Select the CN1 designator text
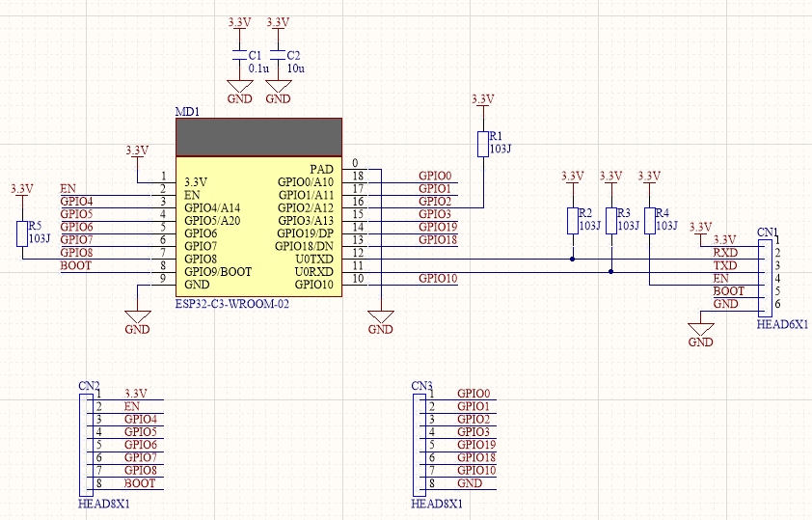Image resolution: width=812 pixels, height=520 pixels. pyautogui.click(x=768, y=233)
